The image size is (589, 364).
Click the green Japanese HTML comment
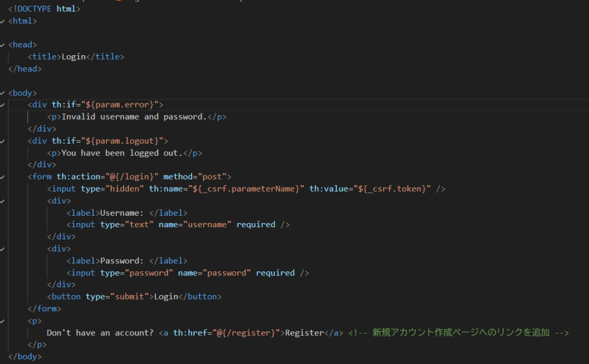click(x=458, y=332)
